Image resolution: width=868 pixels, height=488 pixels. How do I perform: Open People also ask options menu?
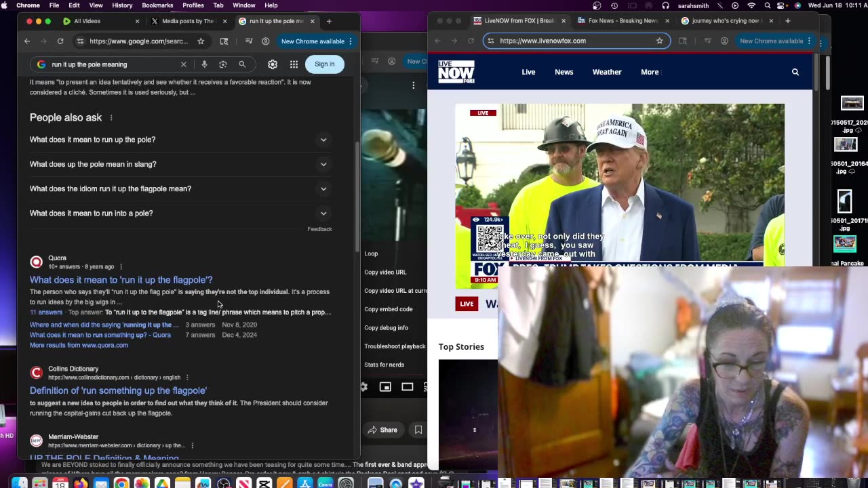pyautogui.click(x=111, y=118)
